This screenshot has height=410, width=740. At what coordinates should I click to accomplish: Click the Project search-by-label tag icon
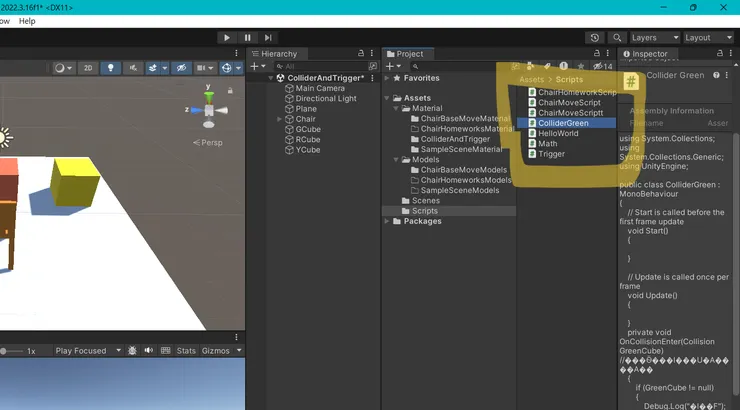click(x=547, y=66)
